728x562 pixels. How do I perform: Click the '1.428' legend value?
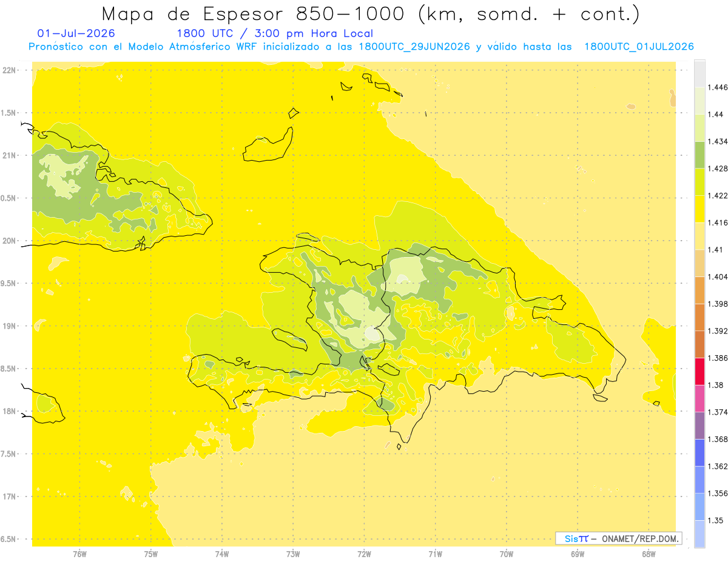pyautogui.click(x=718, y=169)
